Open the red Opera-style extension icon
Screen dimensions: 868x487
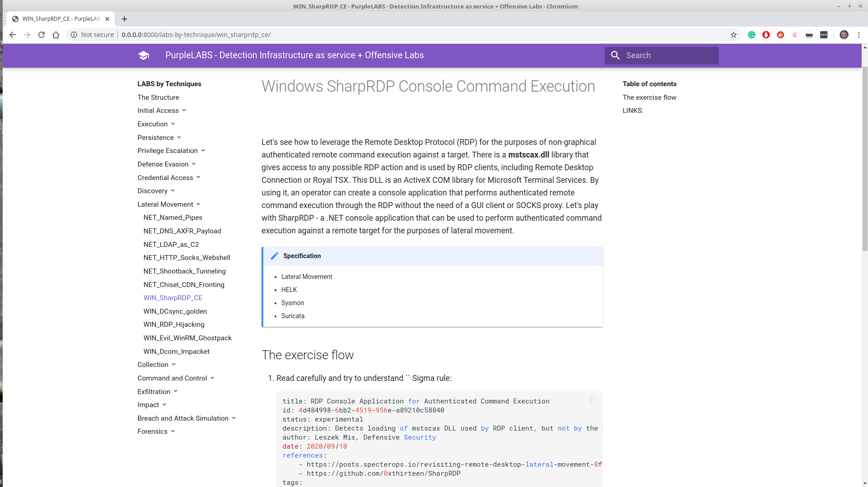pyautogui.click(x=766, y=35)
